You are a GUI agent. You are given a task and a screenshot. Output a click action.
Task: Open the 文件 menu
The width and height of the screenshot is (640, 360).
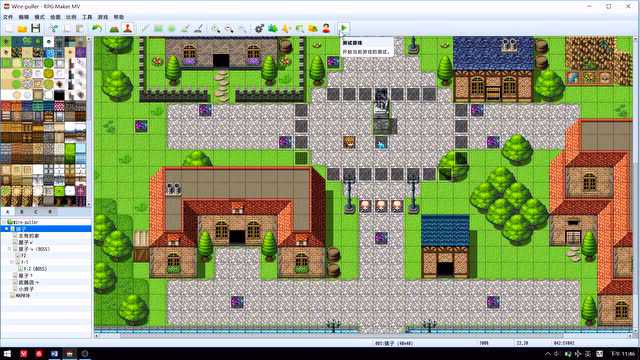click(x=8, y=17)
